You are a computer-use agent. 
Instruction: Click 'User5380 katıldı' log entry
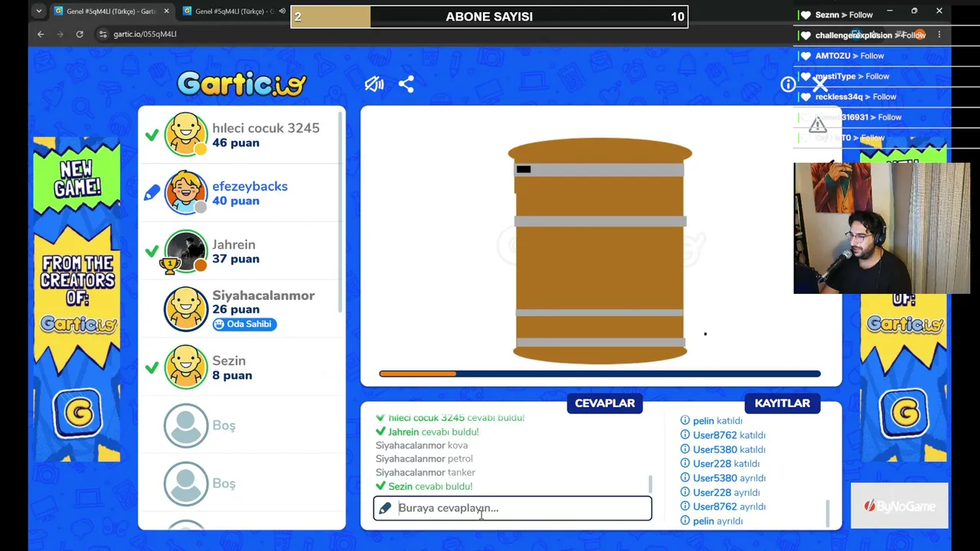click(x=723, y=449)
